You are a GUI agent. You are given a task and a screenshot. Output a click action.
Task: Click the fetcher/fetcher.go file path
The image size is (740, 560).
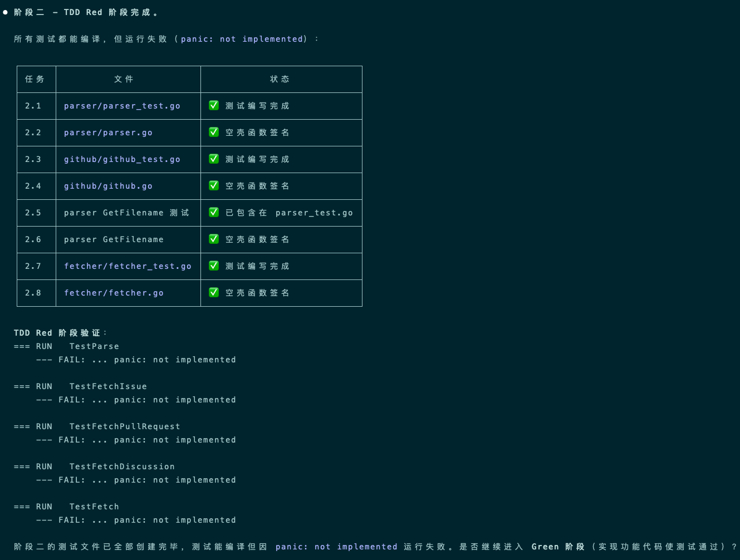tap(114, 293)
